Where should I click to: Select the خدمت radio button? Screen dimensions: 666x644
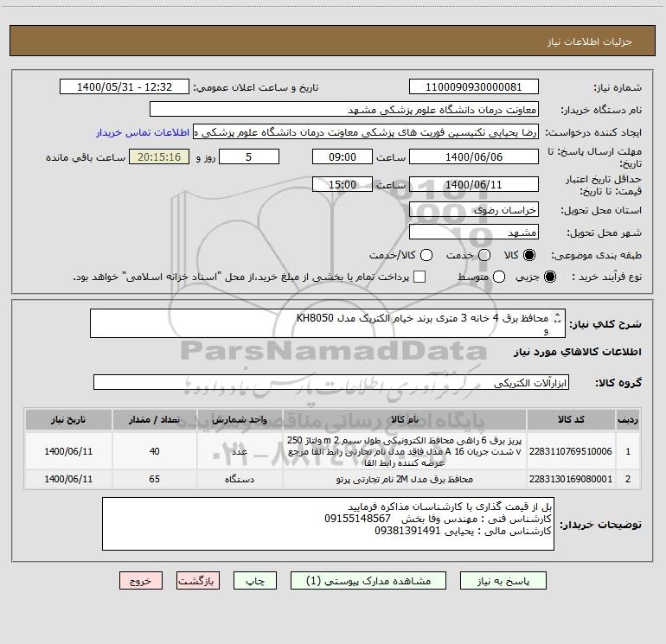[484, 255]
